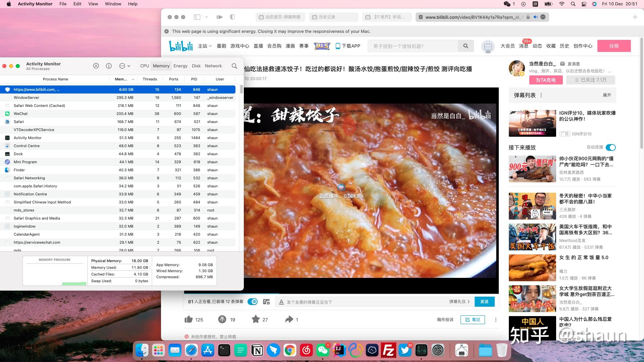Click the pink 投稿 button
Screen dimensions: 644x362
pos(614,46)
